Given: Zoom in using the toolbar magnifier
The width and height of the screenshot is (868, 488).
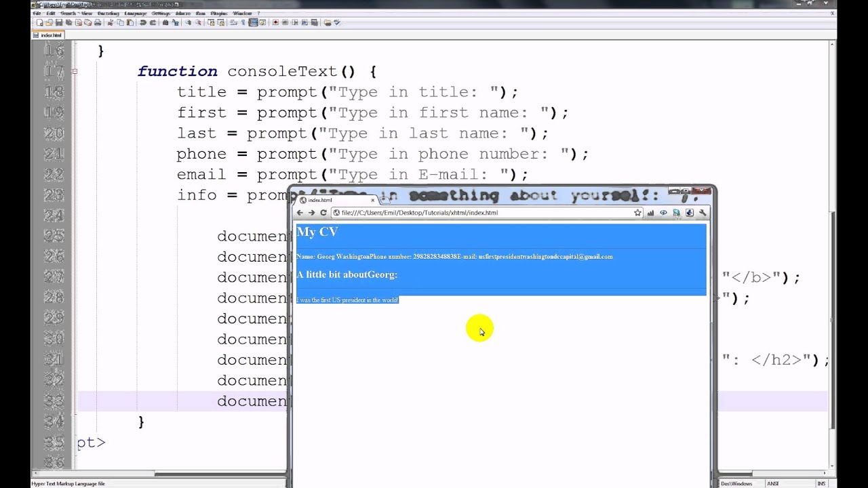Looking at the screenshot, I should tap(188, 22).
